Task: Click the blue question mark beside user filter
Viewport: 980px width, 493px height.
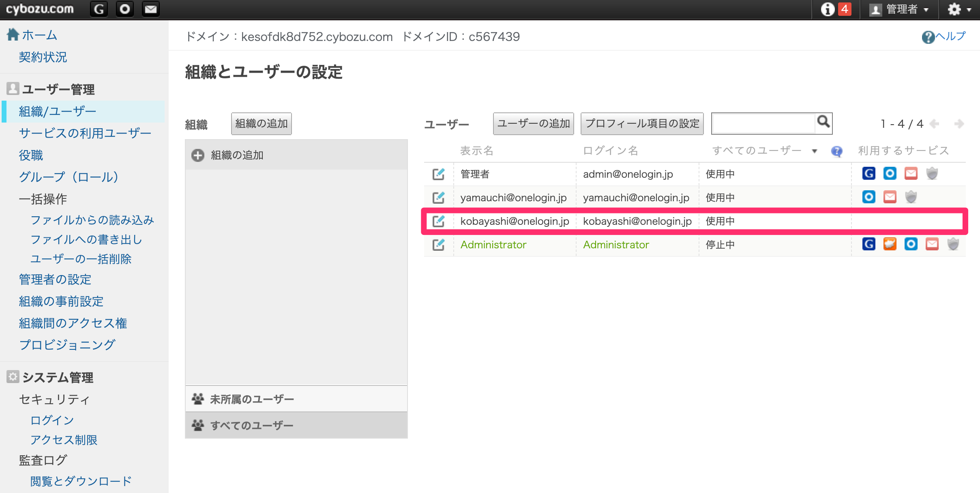Action: tap(836, 151)
